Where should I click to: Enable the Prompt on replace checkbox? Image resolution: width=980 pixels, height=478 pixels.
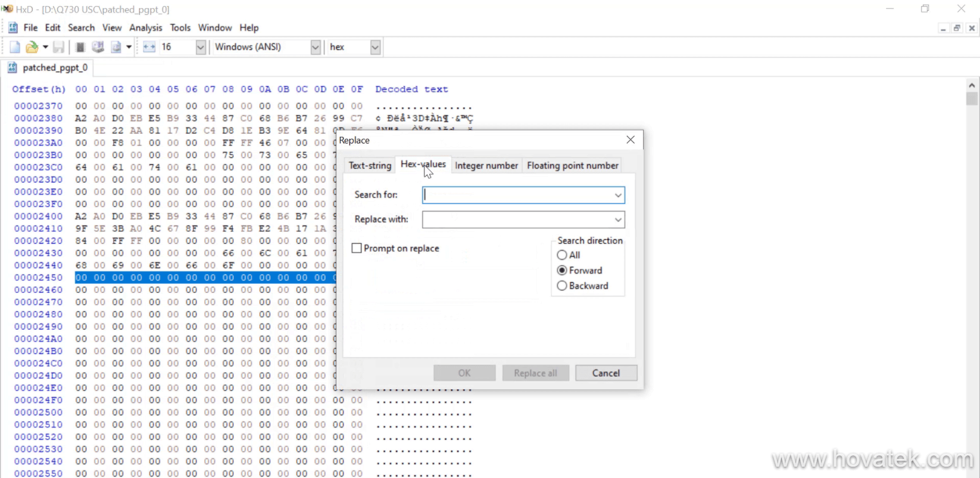pyautogui.click(x=357, y=248)
